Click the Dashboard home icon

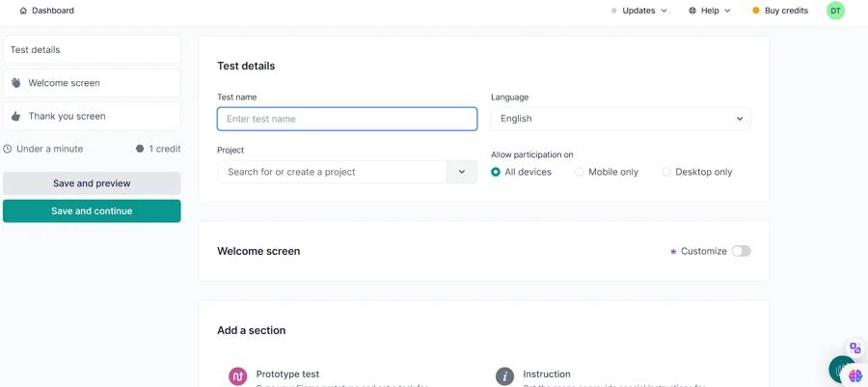[23, 11]
